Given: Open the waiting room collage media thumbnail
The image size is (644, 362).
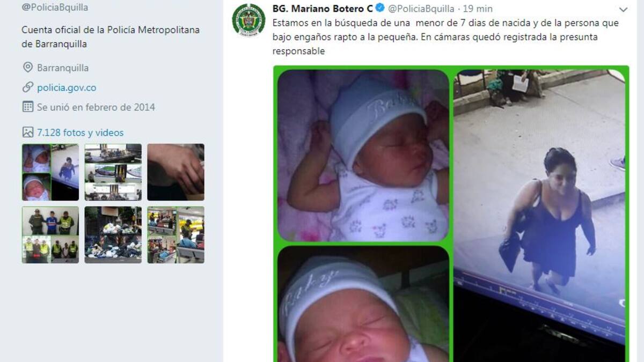Looking at the screenshot, I should 176,235.
